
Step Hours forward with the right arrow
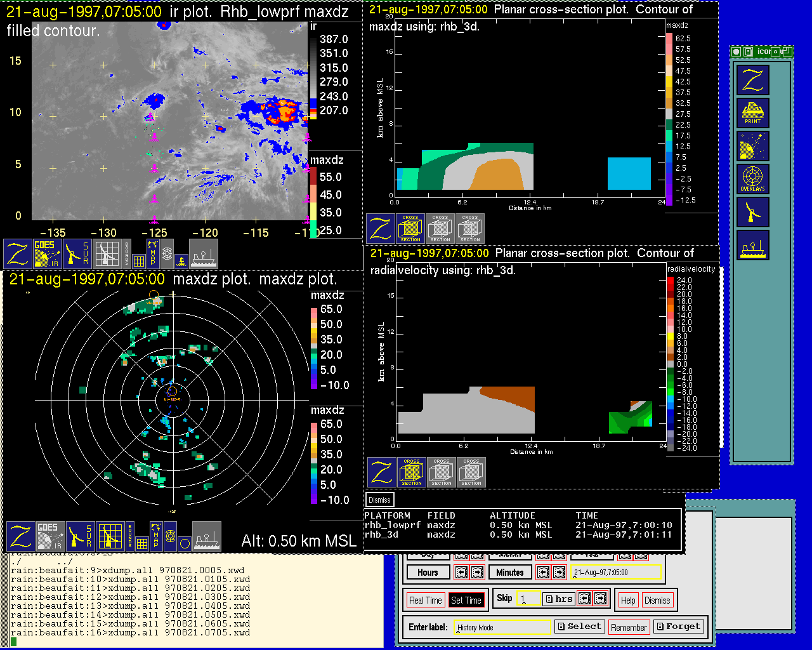coord(477,573)
